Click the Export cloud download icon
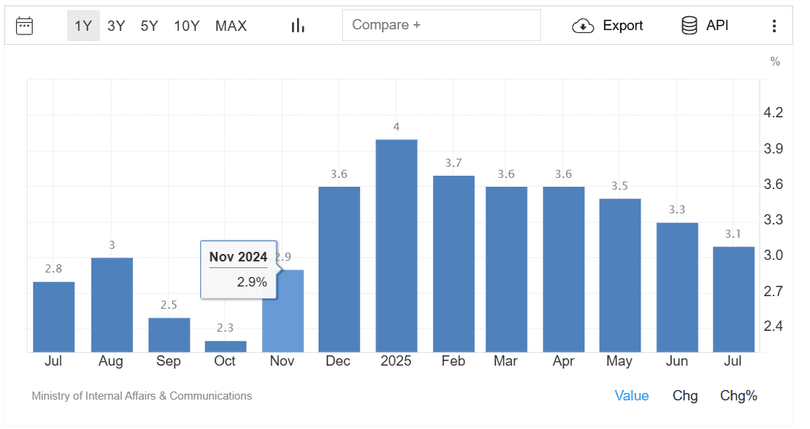Viewport: 810px width, 429px height. 582,26
